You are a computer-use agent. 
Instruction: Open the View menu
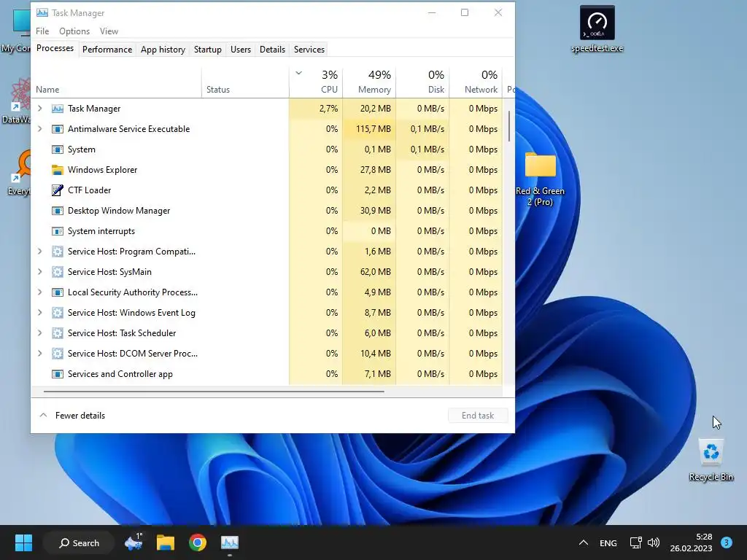pos(109,31)
